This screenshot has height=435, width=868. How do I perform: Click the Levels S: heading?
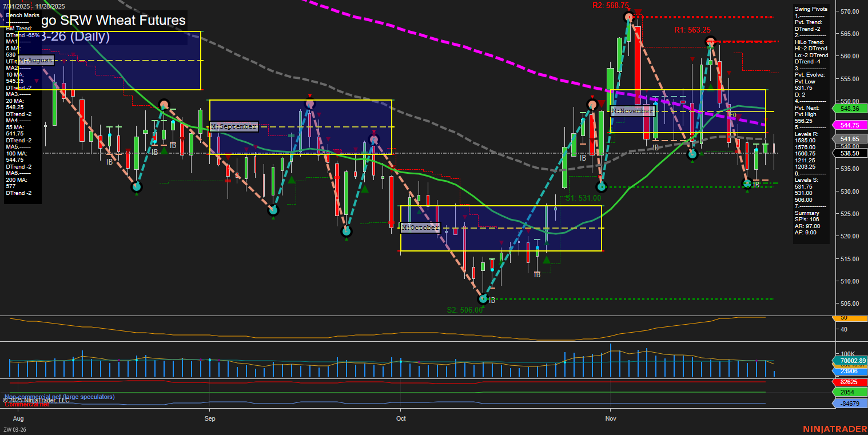tap(806, 180)
